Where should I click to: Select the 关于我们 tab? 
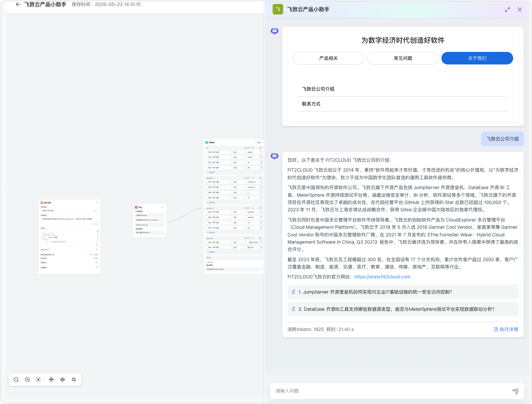[x=477, y=58]
